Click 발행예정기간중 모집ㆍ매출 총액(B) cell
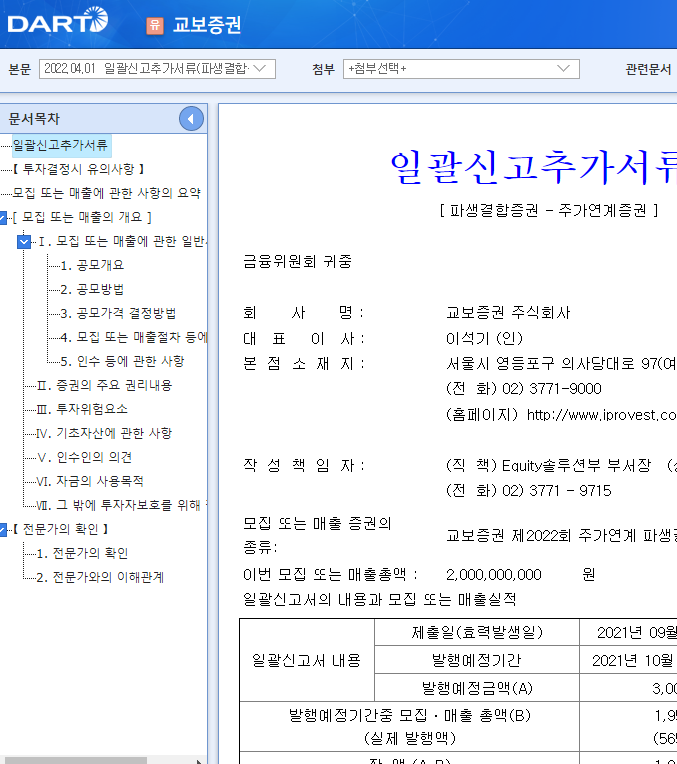The width and height of the screenshot is (677, 764). 409,726
